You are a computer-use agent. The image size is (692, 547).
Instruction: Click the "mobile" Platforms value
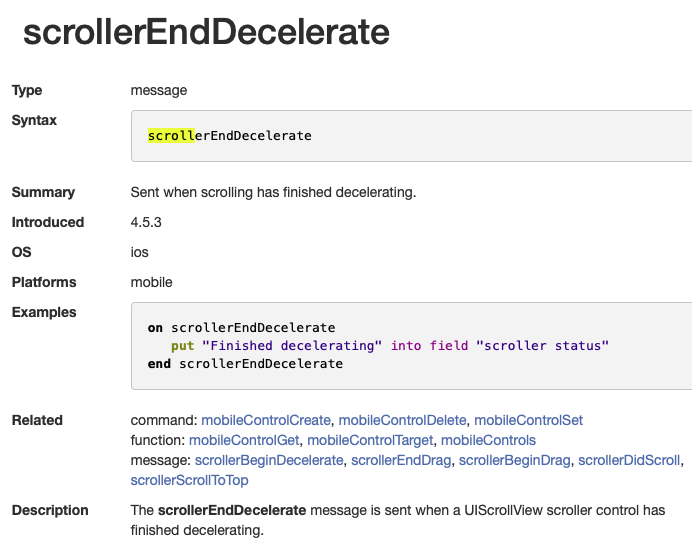152,282
